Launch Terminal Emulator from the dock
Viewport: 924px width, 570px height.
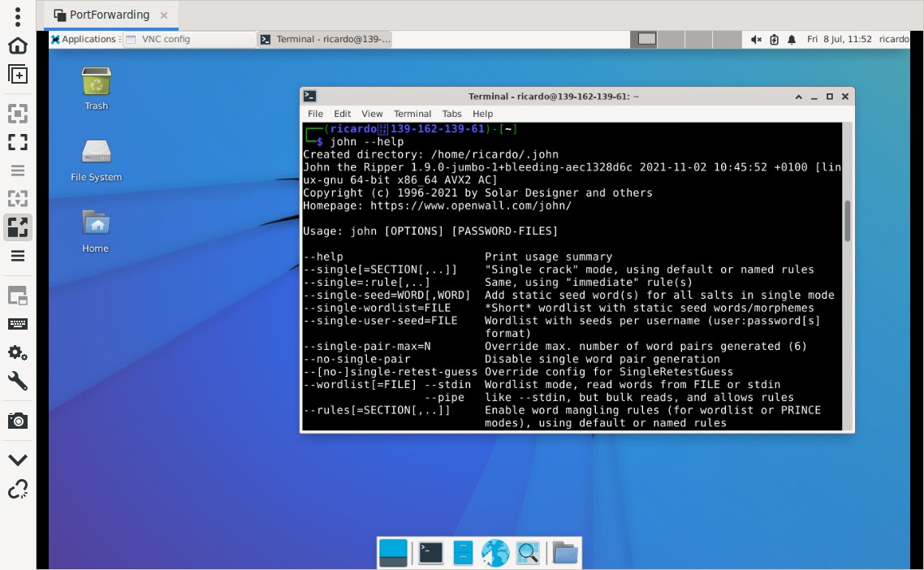(x=431, y=553)
